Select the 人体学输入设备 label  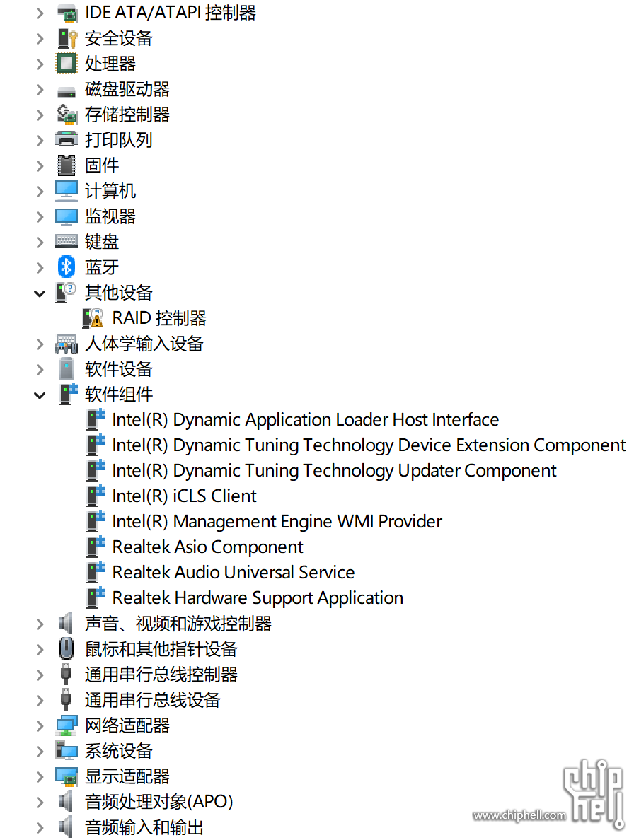pos(144,344)
